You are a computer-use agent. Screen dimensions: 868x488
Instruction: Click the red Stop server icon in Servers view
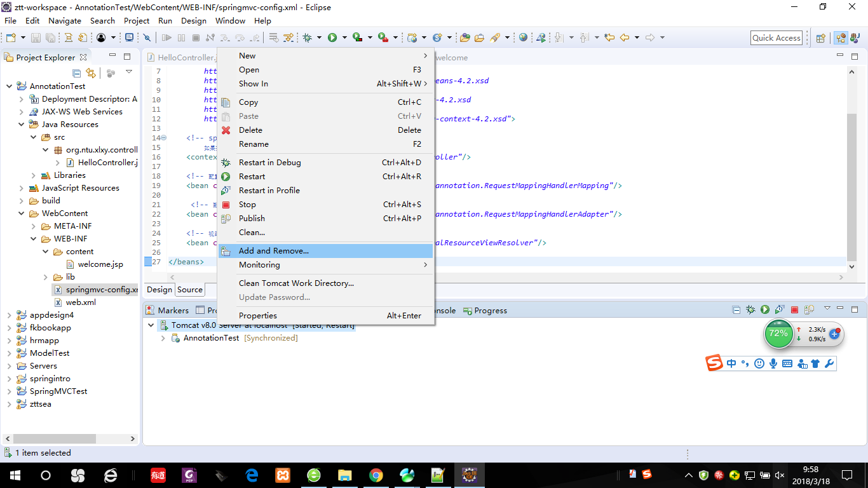point(794,310)
